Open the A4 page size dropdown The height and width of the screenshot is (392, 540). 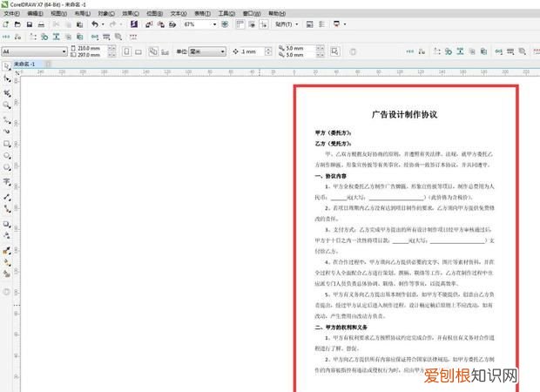(35, 51)
